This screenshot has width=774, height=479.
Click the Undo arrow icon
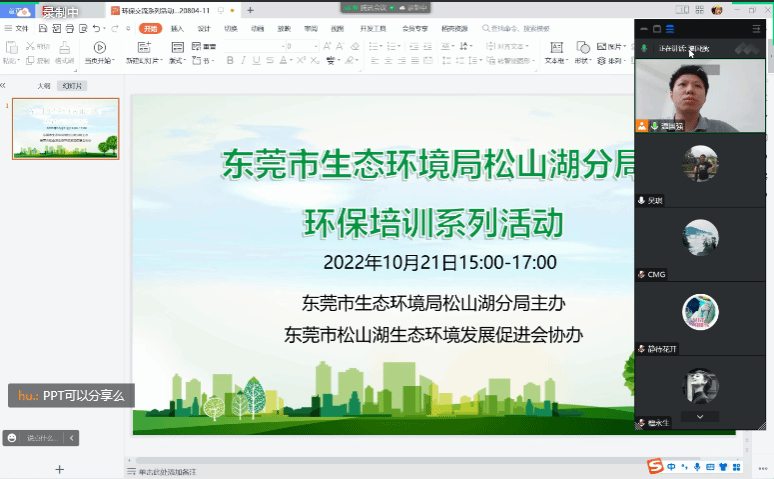[97, 29]
